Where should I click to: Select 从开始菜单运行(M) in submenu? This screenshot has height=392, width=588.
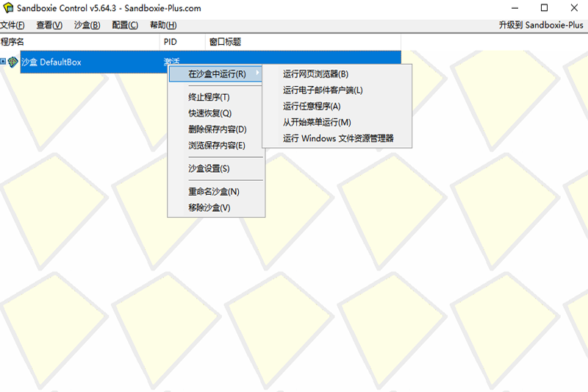[337, 123]
